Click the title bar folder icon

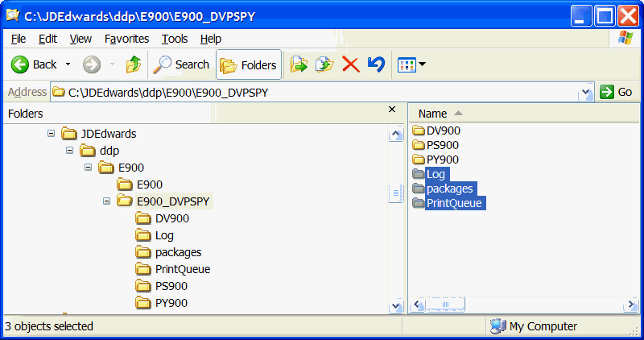(x=13, y=15)
